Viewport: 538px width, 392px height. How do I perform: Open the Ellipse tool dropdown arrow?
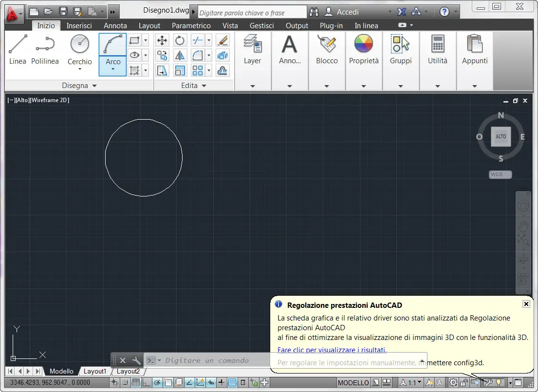coord(146,55)
